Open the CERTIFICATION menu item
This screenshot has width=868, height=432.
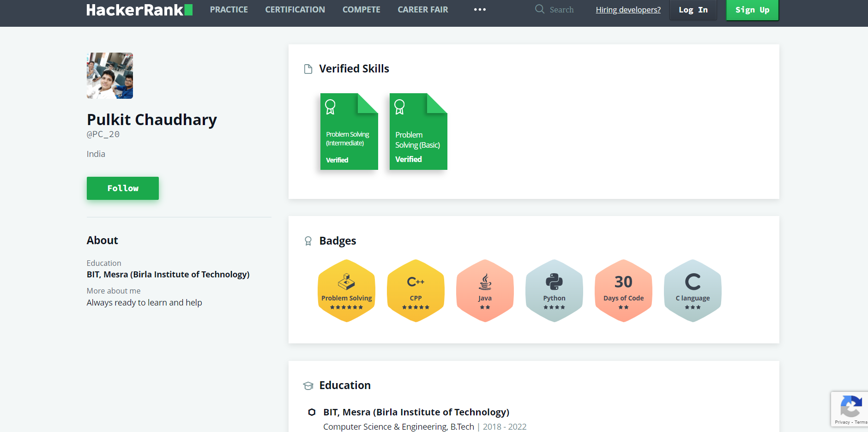(x=295, y=10)
